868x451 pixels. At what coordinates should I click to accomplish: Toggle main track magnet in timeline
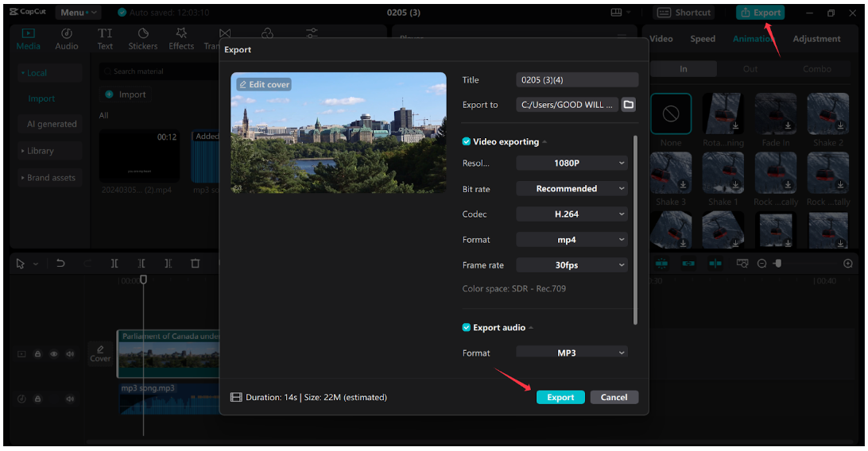coord(661,264)
